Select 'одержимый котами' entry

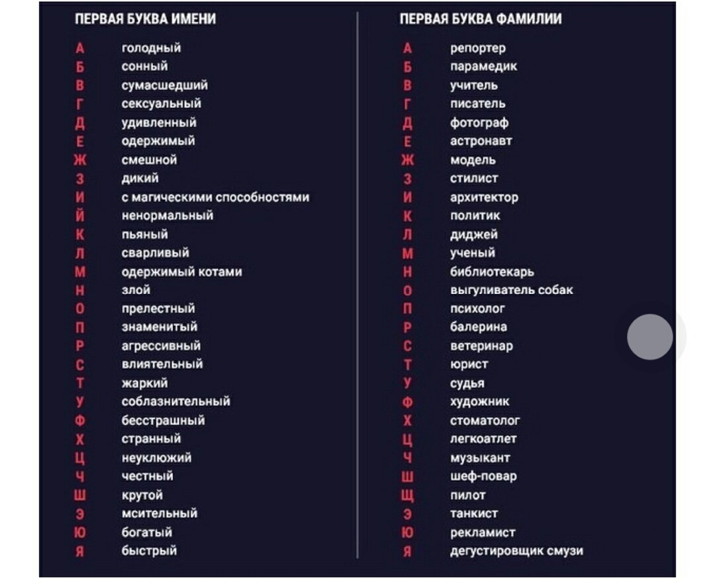[x=181, y=271]
